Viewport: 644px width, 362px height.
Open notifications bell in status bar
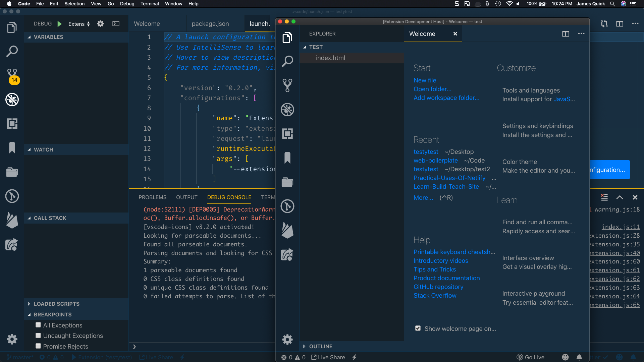point(579,357)
